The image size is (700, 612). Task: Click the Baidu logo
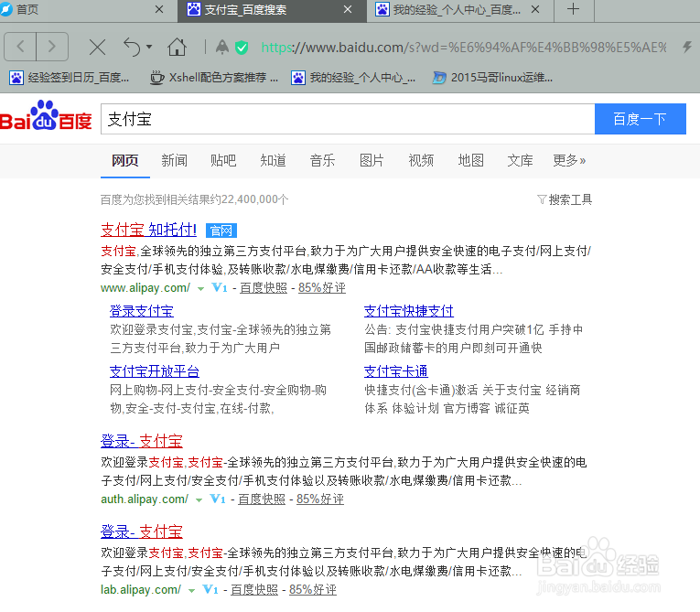(x=46, y=116)
